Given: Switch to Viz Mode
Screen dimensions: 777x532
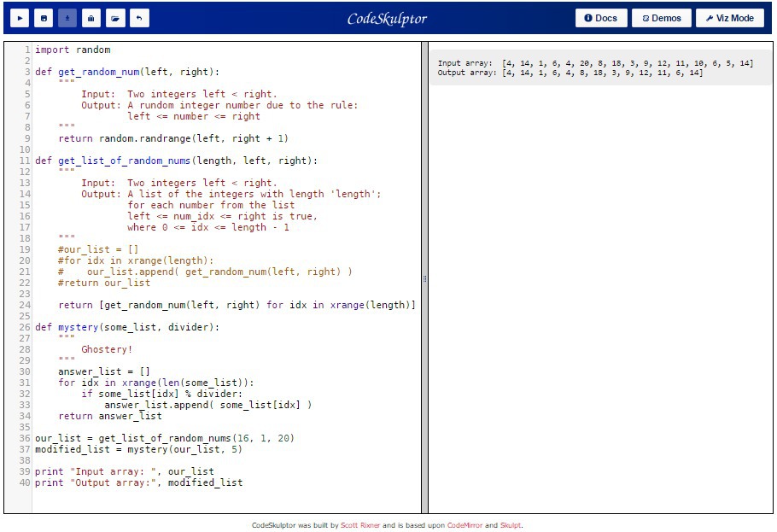Looking at the screenshot, I should (x=730, y=18).
